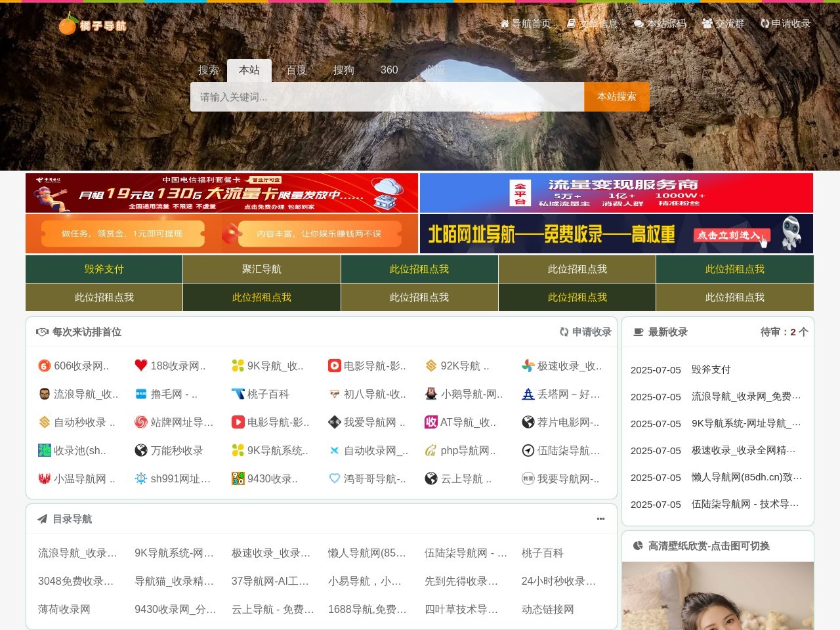Screen dimensions: 840x630
Task: Open the 桃子百科 link in 目录导航
Action: [x=542, y=553]
